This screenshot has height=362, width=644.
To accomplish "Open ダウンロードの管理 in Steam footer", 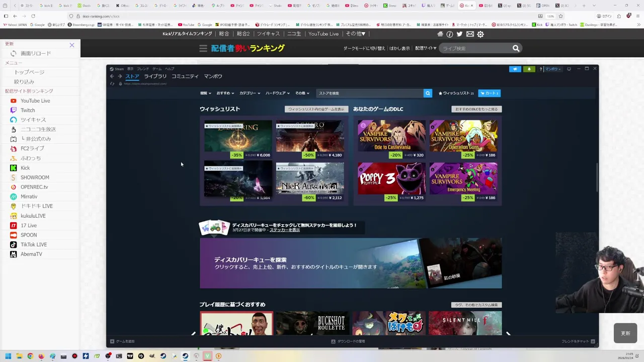I will pos(348,341).
